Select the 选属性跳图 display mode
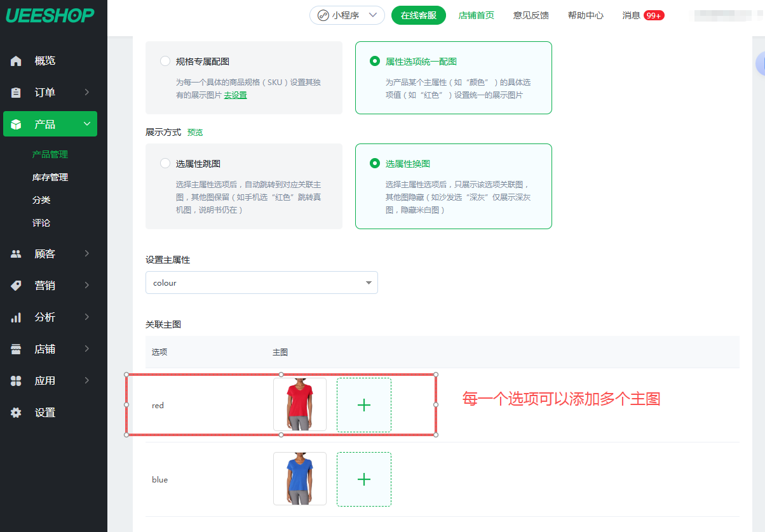The width and height of the screenshot is (765, 532). point(165,163)
